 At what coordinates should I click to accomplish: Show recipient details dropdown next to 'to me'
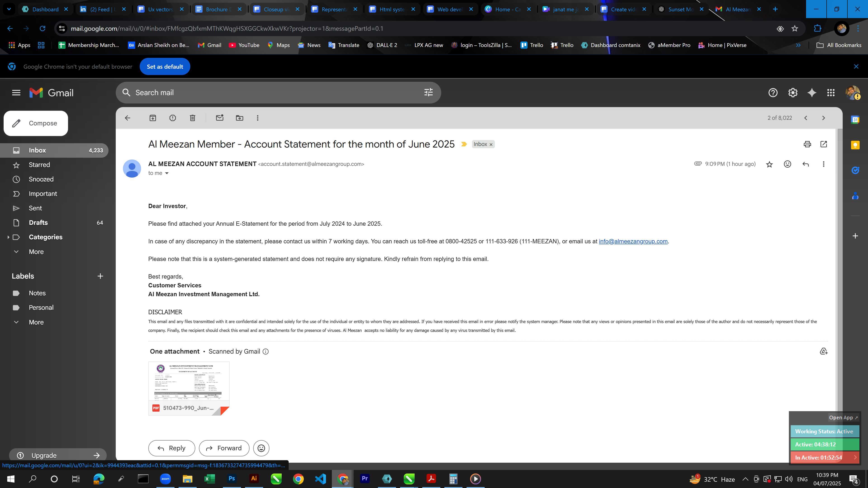tap(166, 173)
